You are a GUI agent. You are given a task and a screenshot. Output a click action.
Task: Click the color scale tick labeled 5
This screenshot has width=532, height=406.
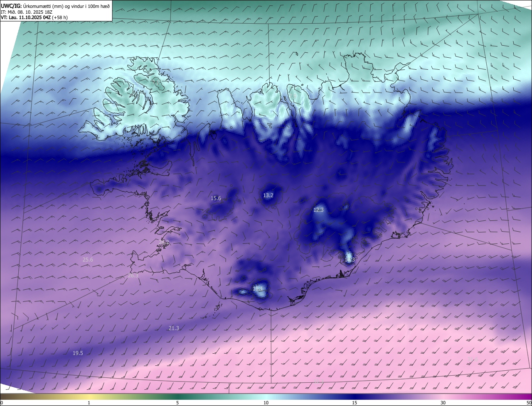click(x=177, y=403)
